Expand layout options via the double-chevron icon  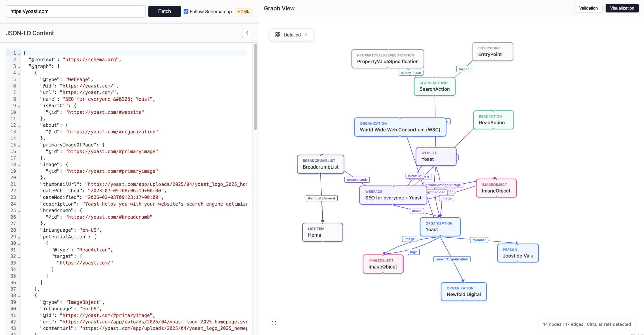[x=306, y=35]
